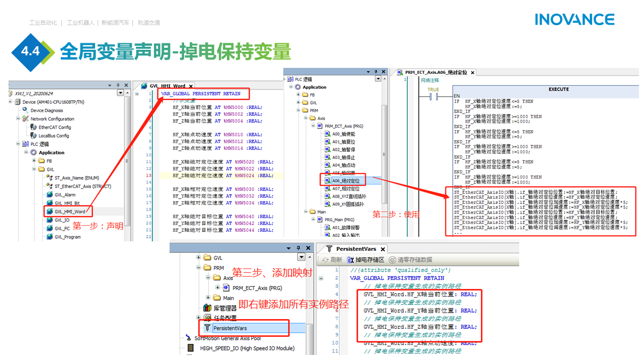Click the SoftMotion General Axis Pool icon

tap(188, 338)
